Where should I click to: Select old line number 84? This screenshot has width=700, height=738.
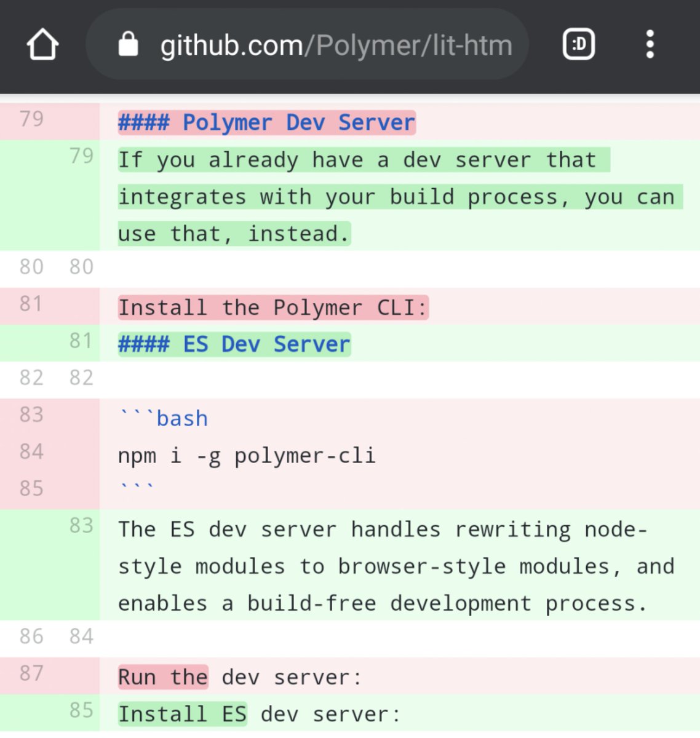[31, 451]
